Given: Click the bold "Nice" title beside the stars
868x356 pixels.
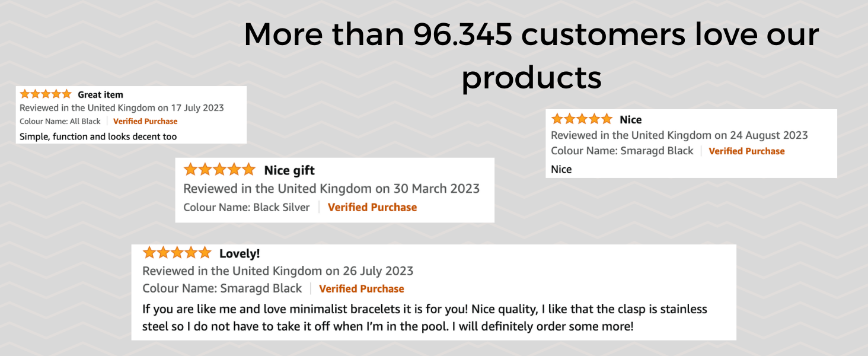Looking at the screenshot, I should coord(630,120).
